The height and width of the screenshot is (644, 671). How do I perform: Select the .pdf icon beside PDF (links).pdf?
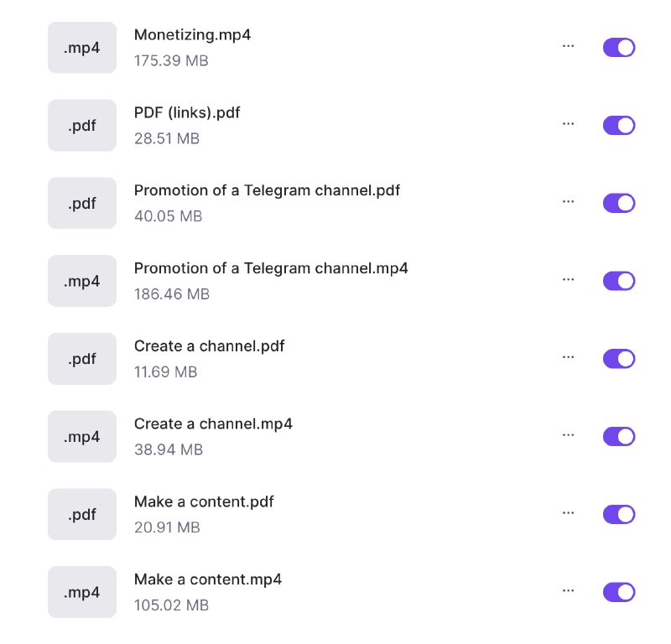[x=81, y=125]
